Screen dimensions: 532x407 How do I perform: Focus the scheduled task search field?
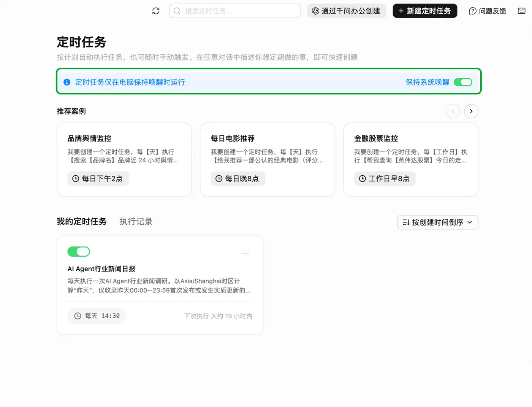coord(235,11)
